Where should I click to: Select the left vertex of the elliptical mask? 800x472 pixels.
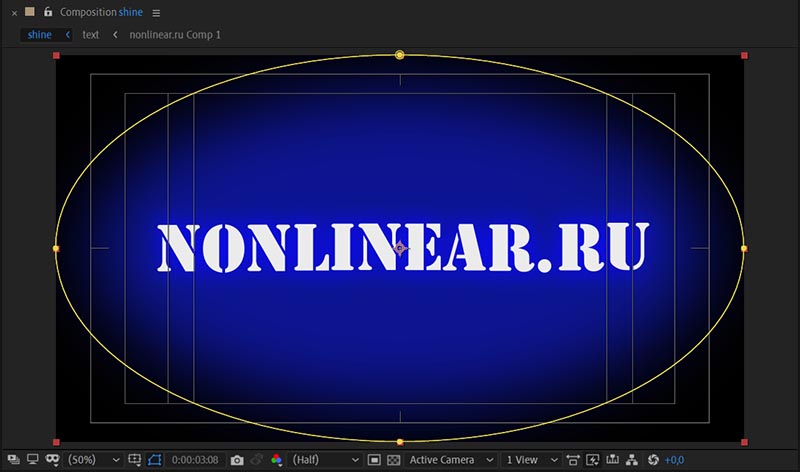pyautogui.click(x=56, y=249)
